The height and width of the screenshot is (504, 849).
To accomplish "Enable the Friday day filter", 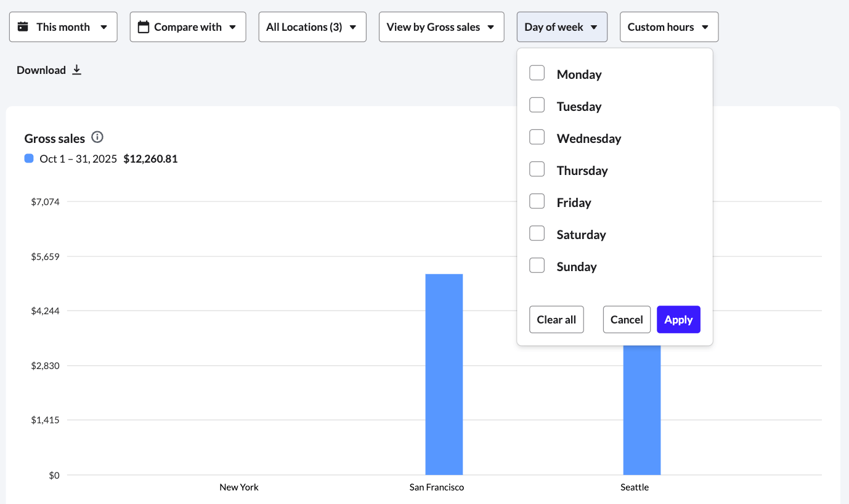I will (x=537, y=201).
